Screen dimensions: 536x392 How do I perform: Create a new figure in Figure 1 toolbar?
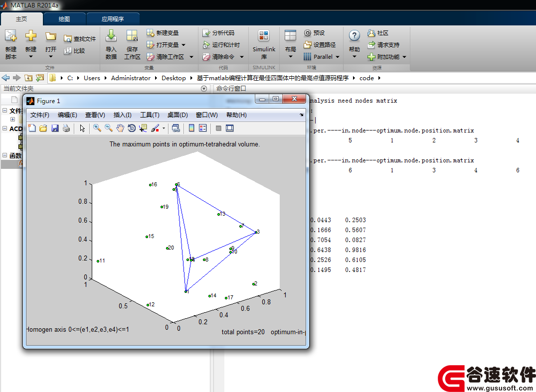32,129
